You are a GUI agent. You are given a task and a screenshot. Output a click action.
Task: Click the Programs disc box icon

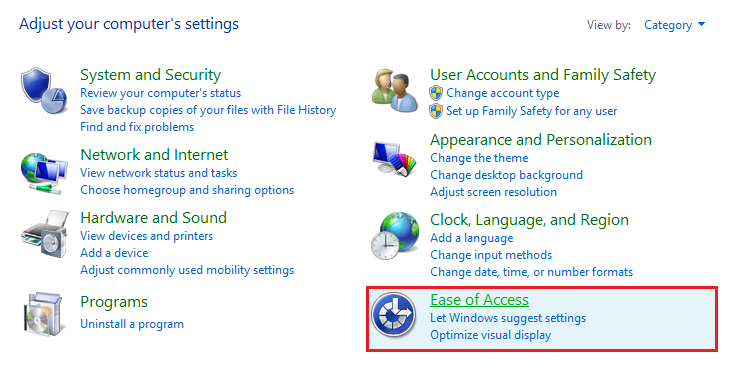(44, 314)
